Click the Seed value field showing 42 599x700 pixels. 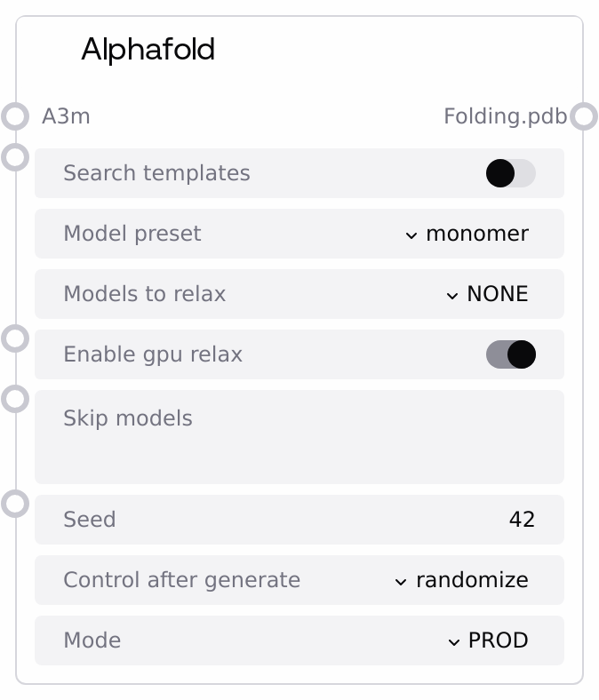[x=522, y=520]
